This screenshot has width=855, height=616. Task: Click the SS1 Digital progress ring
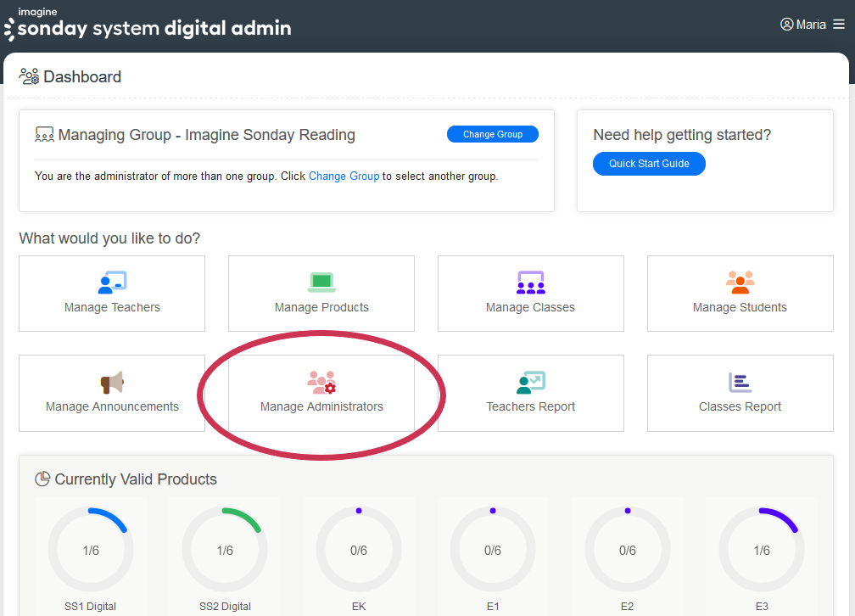(91, 550)
